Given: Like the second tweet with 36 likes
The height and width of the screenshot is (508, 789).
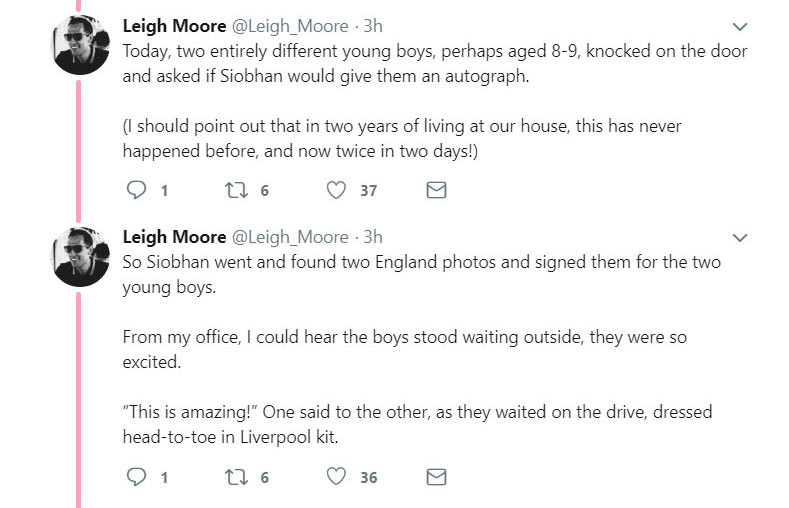Looking at the screenshot, I should tap(337, 477).
